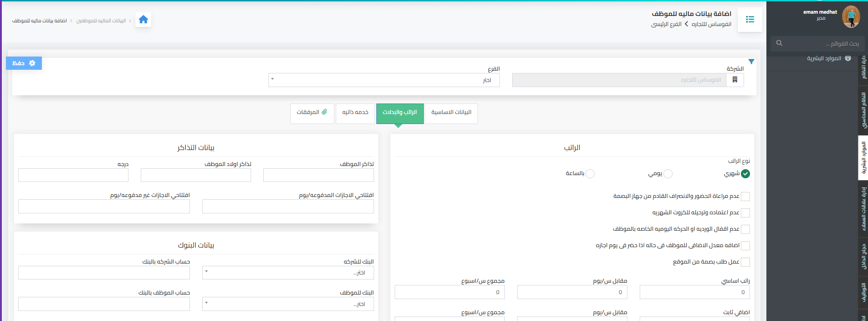Image resolution: width=868 pixels, height=321 pixels.
Task: Expand the البنك للموظف dropdown
Action: (288, 304)
